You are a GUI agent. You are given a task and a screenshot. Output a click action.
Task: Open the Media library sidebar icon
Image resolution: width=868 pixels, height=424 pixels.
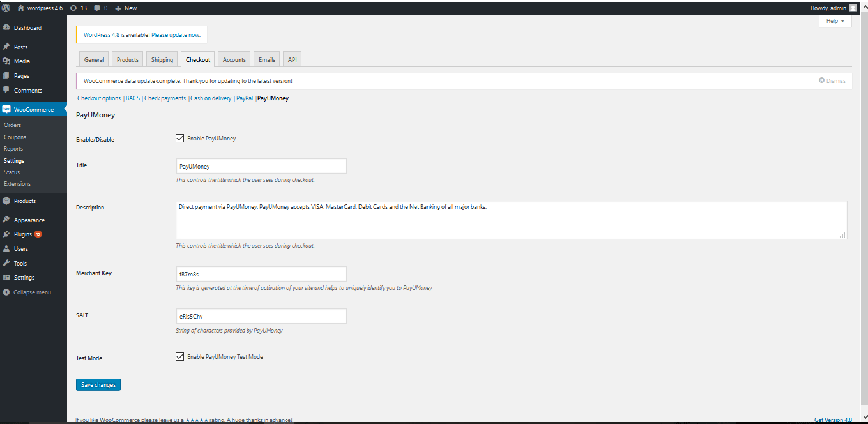click(x=6, y=61)
